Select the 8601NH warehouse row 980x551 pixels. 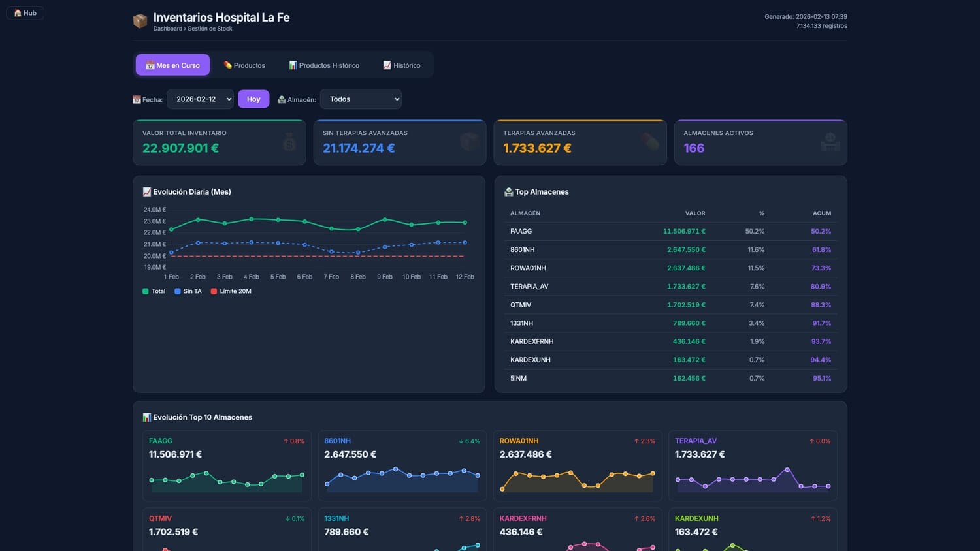670,250
